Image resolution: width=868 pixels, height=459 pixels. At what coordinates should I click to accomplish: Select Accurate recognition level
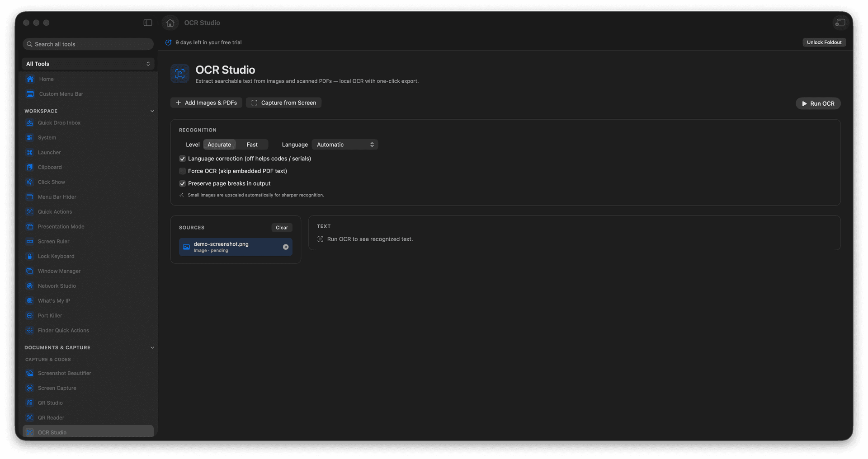[x=219, y=145]
